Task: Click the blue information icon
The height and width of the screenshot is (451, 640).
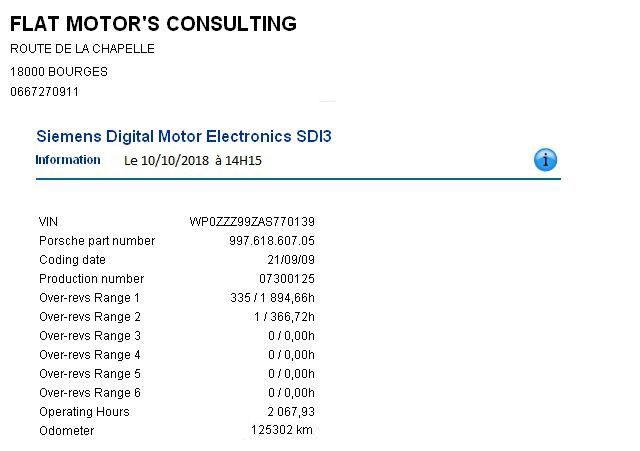Action: tap(545, 160)
